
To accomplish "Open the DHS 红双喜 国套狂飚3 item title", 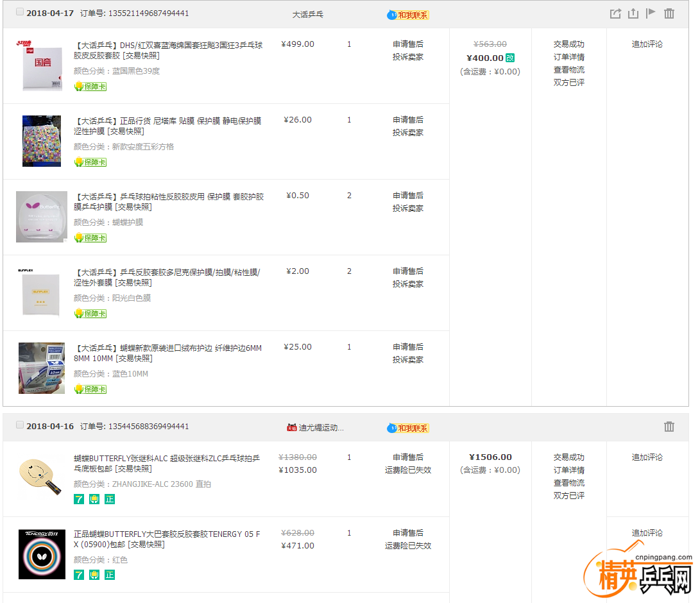I will pyautogui.click(x=168, y=51).
